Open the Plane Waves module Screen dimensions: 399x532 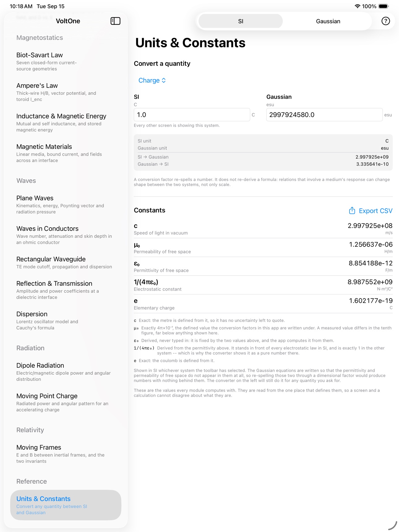tap(66, 205)
